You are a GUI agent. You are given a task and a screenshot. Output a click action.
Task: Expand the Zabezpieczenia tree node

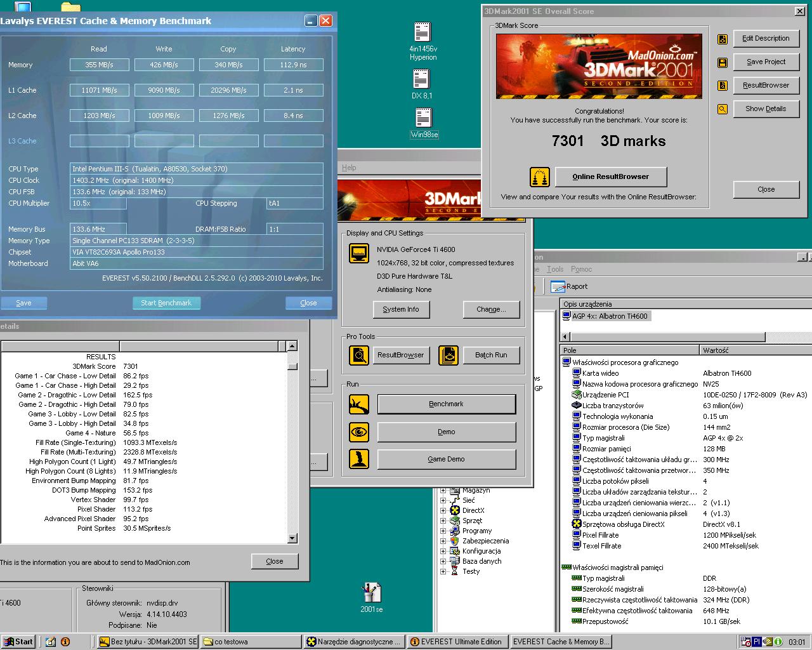pos(443,541)
